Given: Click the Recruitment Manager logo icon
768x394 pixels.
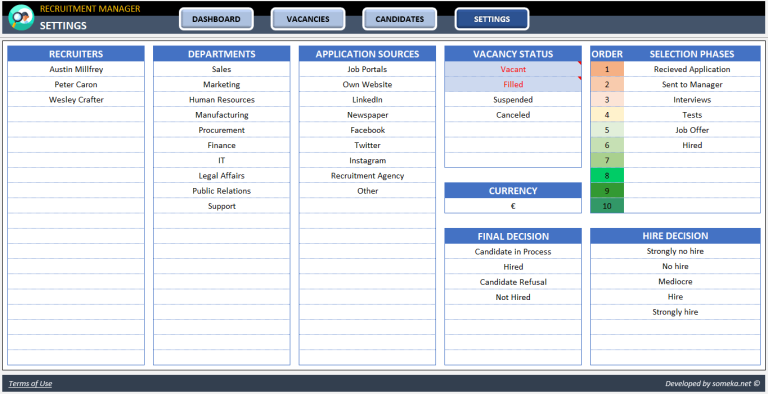Looking at the screenshot, I should coord(21,17).
